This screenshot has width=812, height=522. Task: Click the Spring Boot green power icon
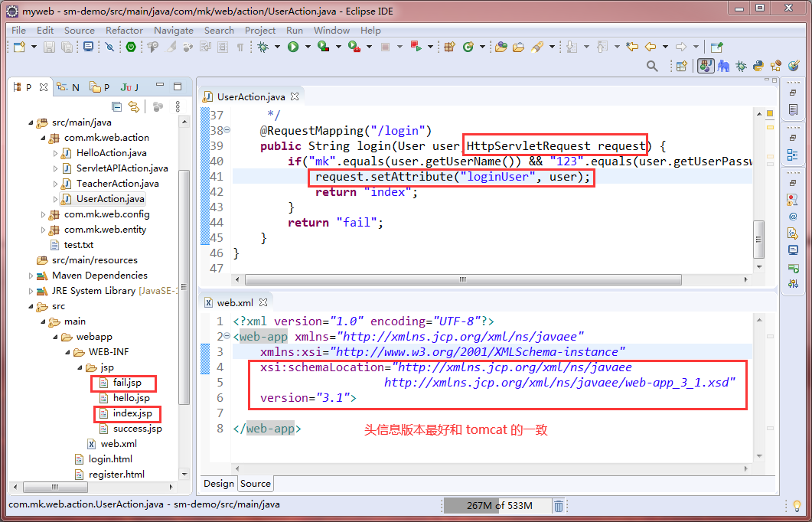(131, 47)
